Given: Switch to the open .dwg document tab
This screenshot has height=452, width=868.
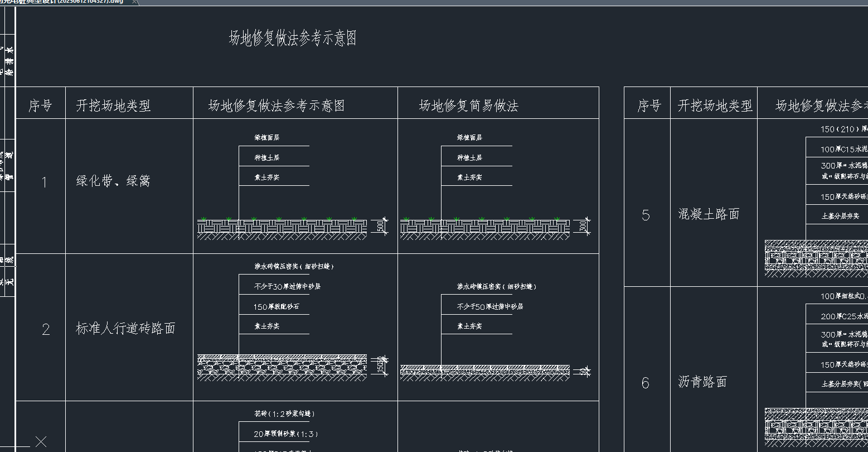Looking at the screenshot, I should (61, 2).
